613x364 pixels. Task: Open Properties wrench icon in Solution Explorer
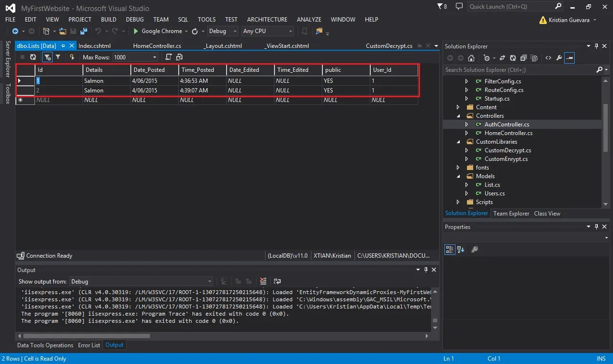coord(559,58)
